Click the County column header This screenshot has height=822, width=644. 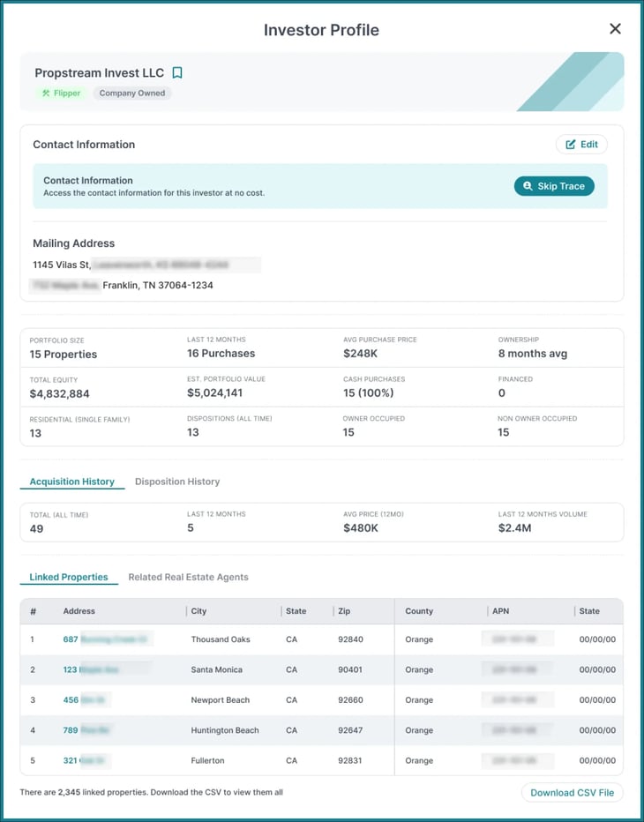point(419,610)
